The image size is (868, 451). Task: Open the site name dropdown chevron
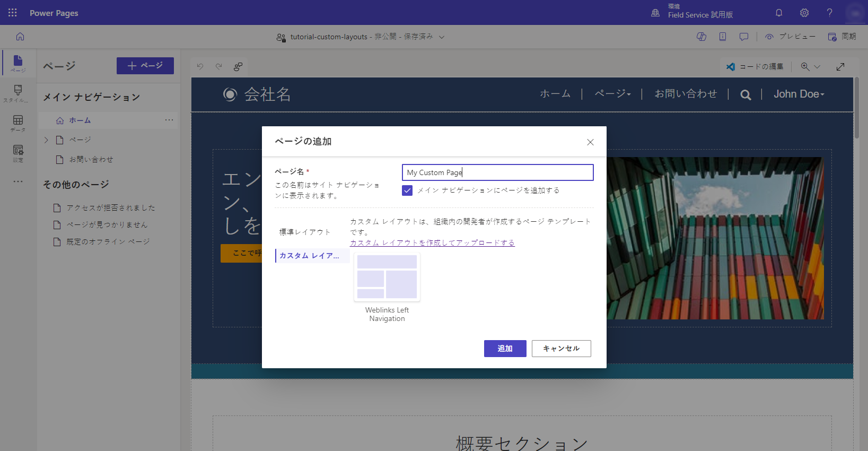(442, 37)
